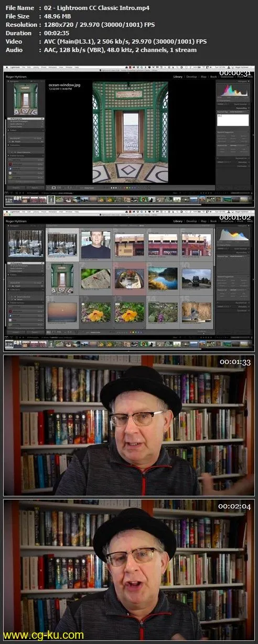Expand the Collections panel in grid view frame

tap(25, 290)
